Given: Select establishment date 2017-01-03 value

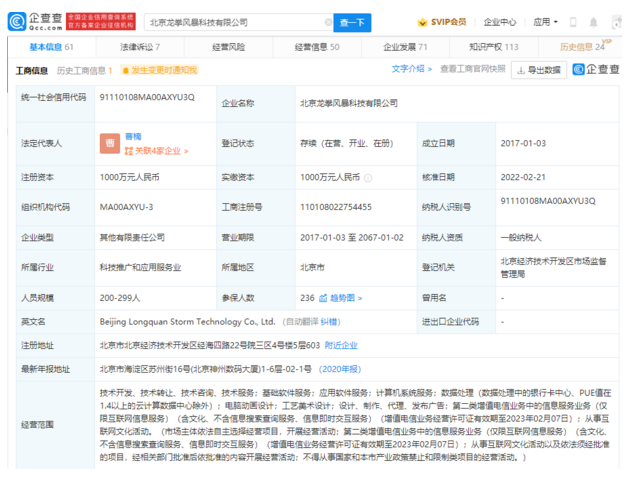Looking at the screenshot, I should [x=523, y=143].
